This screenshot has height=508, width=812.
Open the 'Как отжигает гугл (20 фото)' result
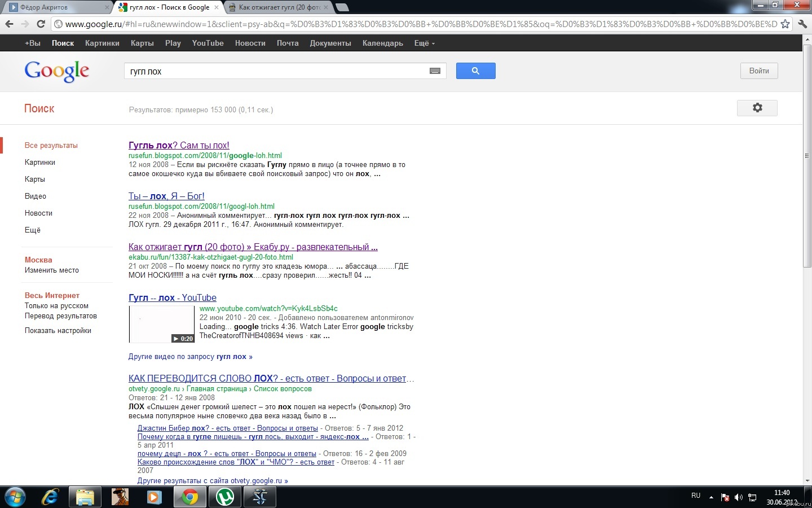[x=253, y=247]
